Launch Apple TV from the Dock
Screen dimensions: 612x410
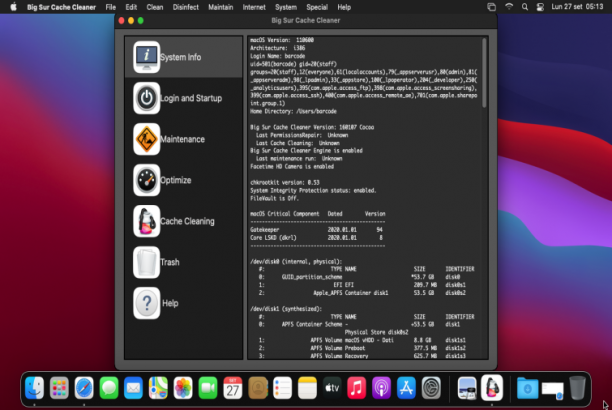(x=332, y=388)
